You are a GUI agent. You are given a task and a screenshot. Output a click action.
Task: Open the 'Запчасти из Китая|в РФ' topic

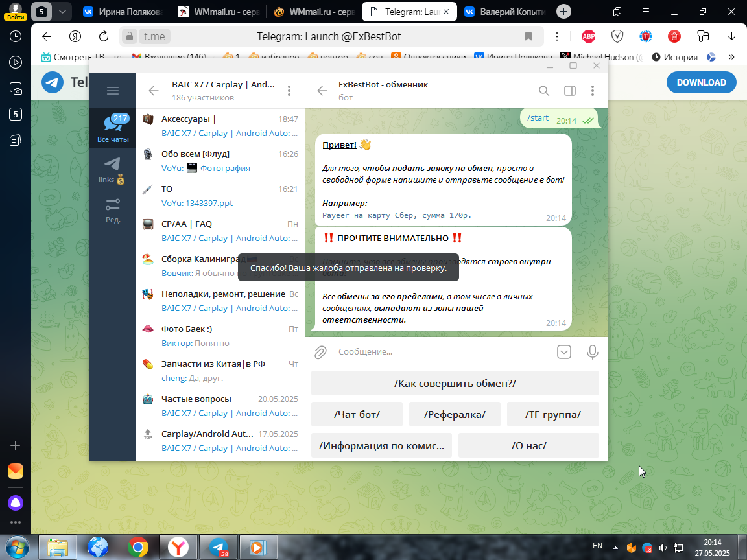pyautogui.click(x=220, y=371)
